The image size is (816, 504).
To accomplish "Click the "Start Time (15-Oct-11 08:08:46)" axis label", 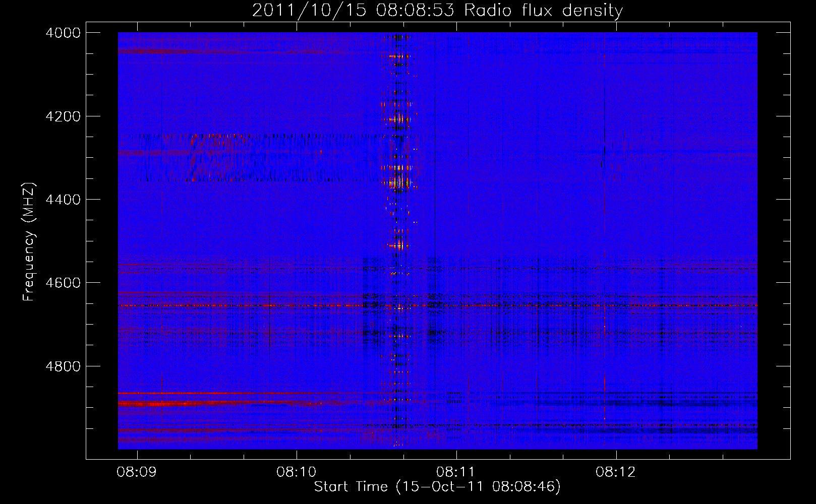I will click(437, 487).
